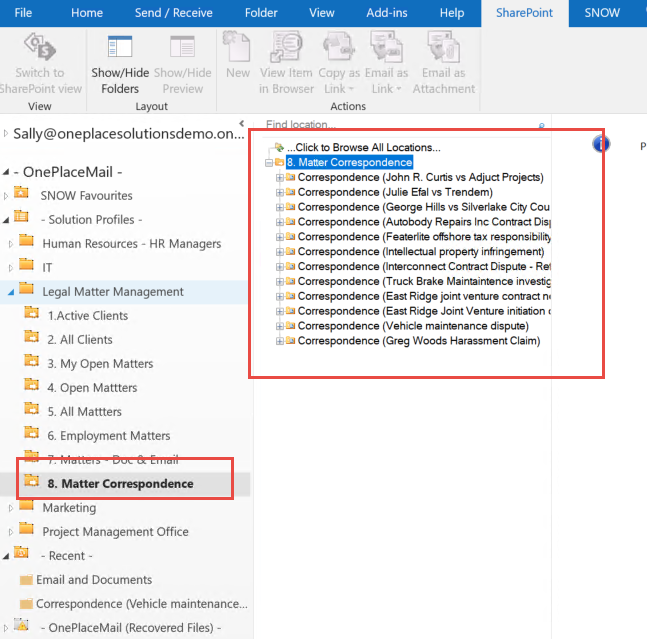Expand Project Management Office arrow

11,532
